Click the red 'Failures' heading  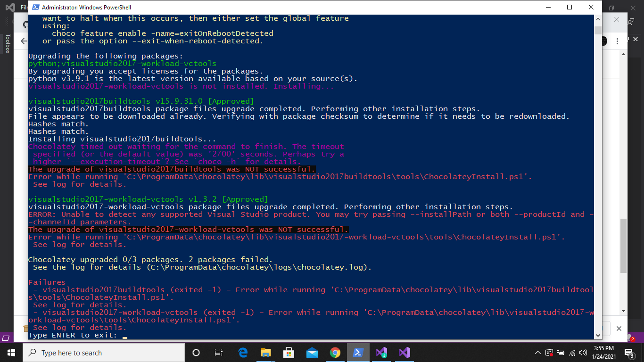47,282
